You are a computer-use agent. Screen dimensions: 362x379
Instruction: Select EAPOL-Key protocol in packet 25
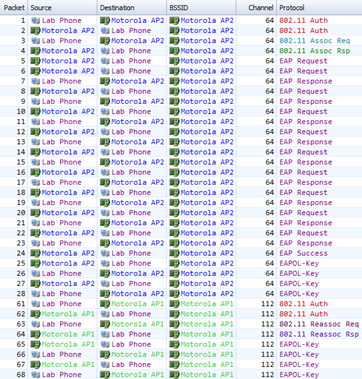(x=299, y=263)
